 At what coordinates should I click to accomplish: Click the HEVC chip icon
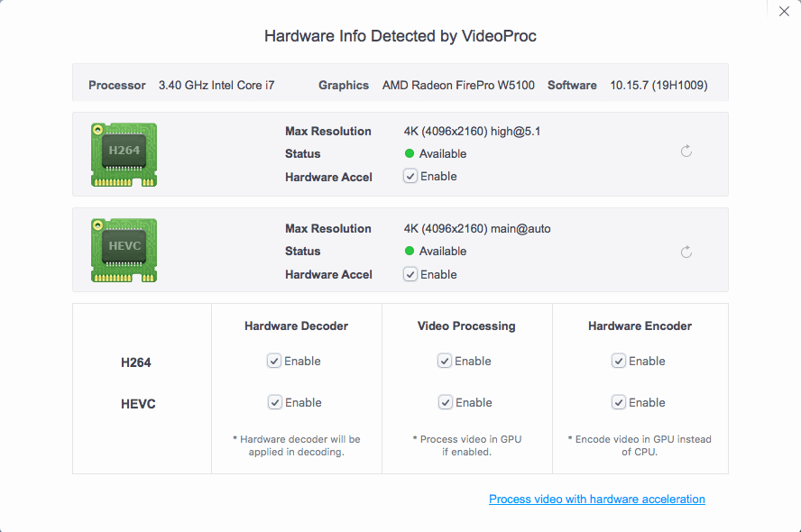click(124, 251)
